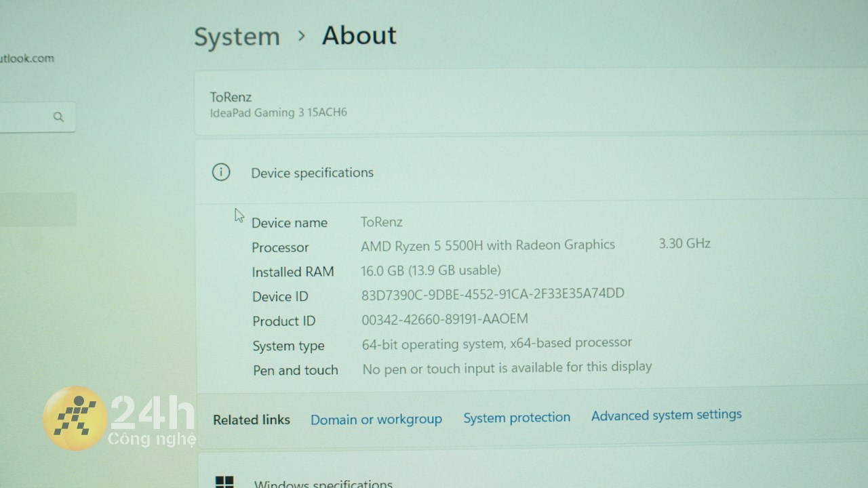Viewport: 868px width, 488px height.
Task: Click the About breadcrumb heading
Action: [x=359, y=35]
